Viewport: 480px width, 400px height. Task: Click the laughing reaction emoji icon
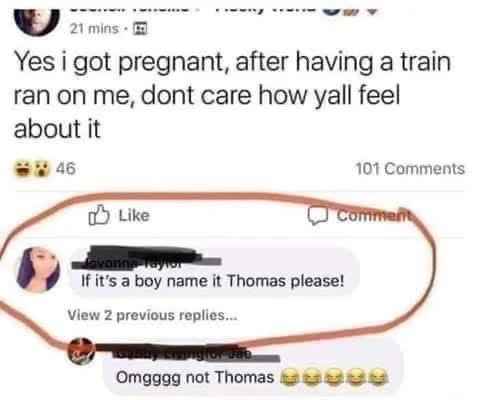pyautogui.click(x=22, y=169)
